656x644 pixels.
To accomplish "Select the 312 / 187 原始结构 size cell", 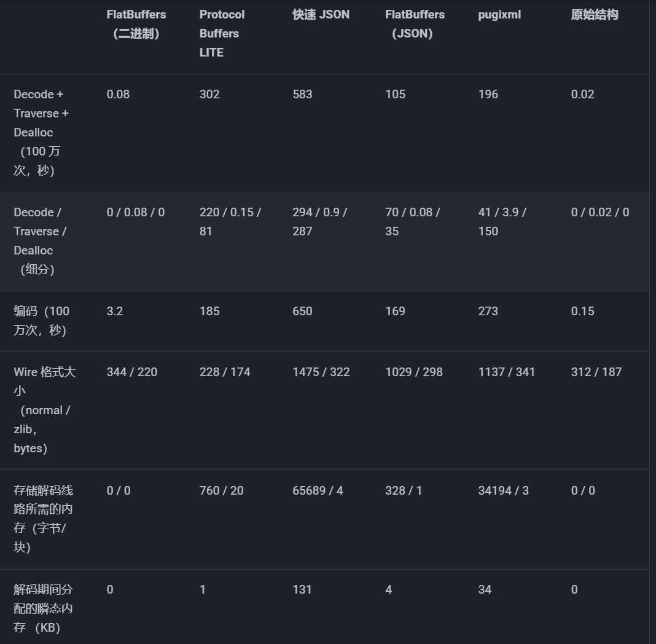I will click(596, 372).
